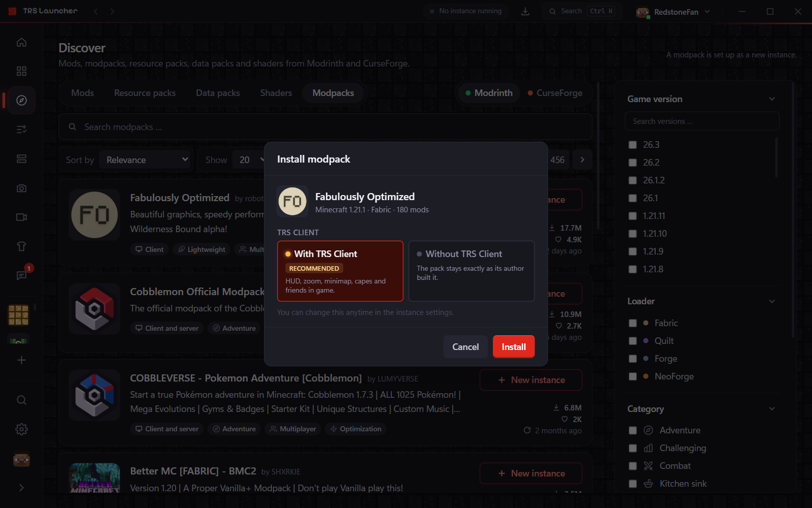Viewport: 812px width, 508px height.
Task: Select the Without TRS Client option
Action: (471, 271)
